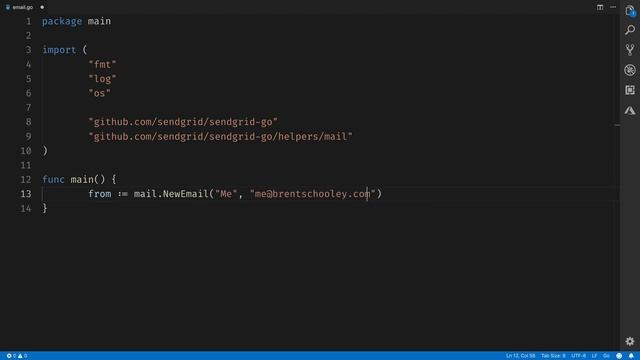The height and width of the screenshot is (360, 640).
Task: Click "main" package name on line 1
Action: coord(99,21)
